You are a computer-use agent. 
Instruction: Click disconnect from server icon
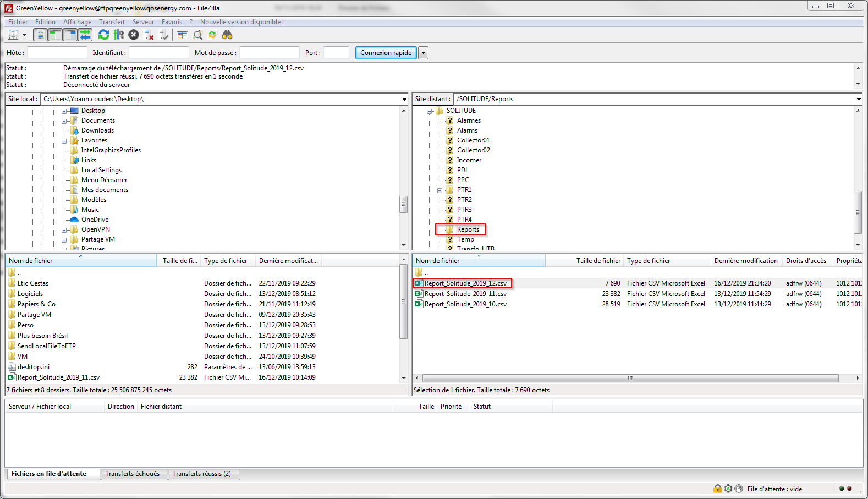[149, 35]
